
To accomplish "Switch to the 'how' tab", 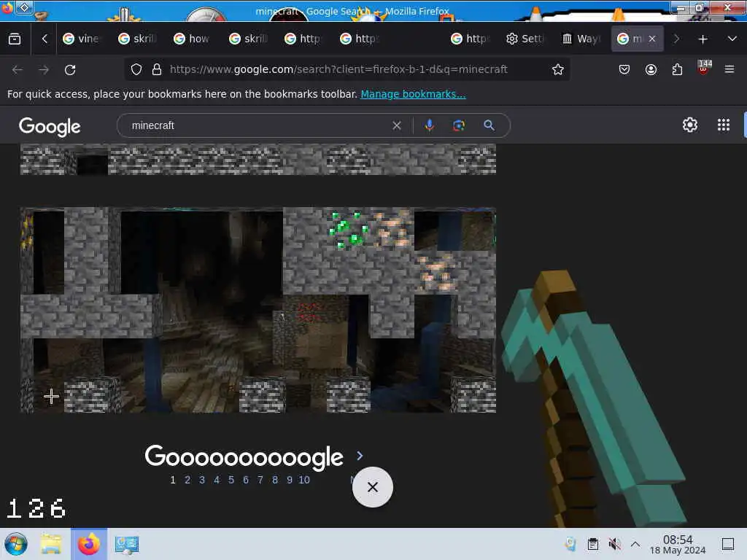I will tap(193, 39).
